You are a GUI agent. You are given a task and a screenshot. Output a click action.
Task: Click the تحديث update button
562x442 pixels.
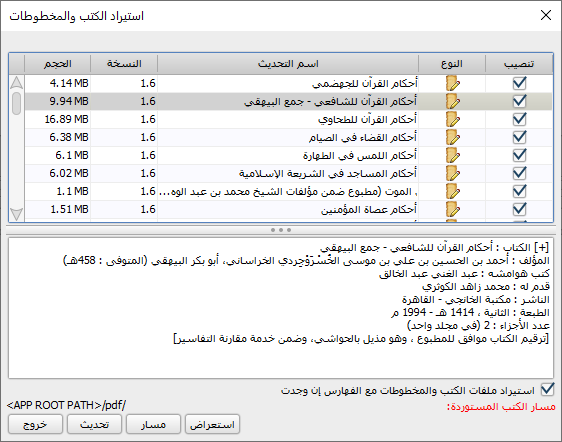tap(94, 424)
